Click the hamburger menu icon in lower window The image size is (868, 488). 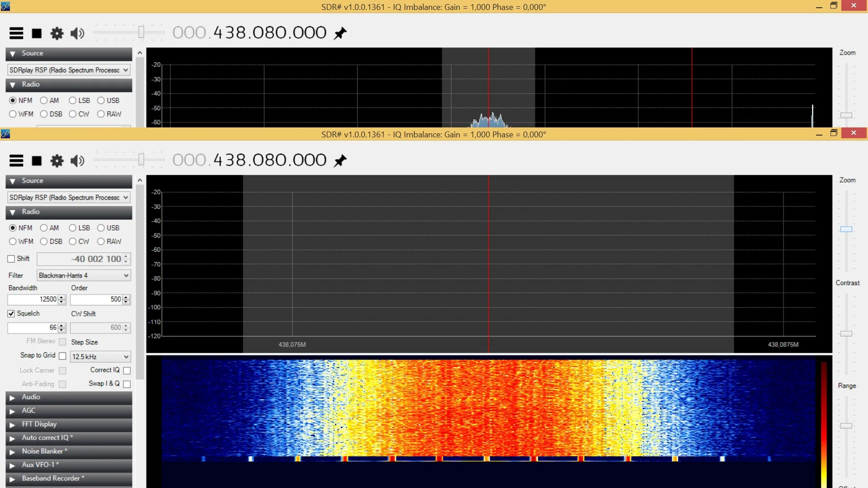(x=16, y=160)
